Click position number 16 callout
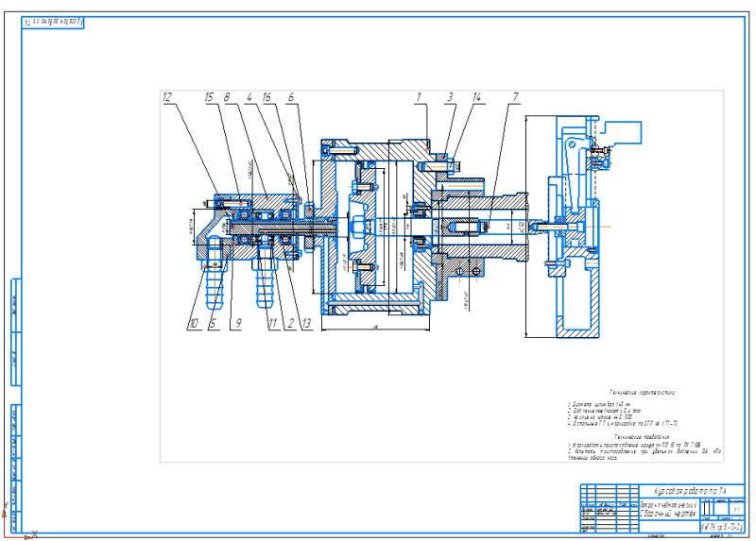The height and width of the screenshot is (541, 756). tap(266, 97)
